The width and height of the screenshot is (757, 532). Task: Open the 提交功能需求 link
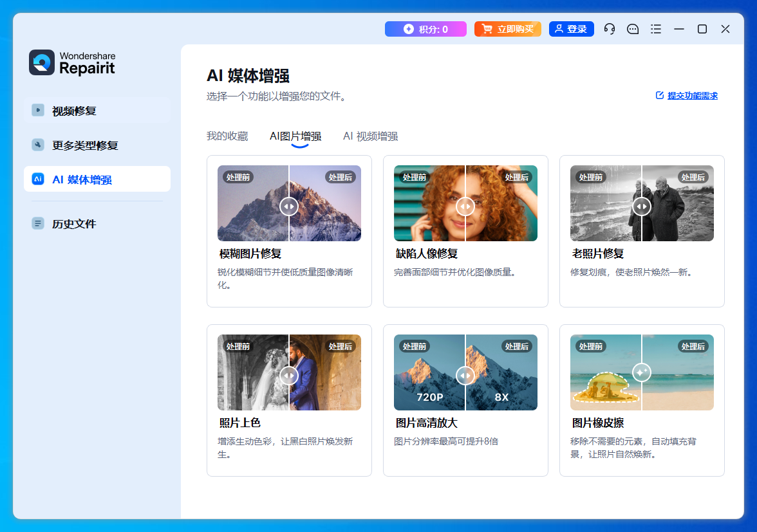click(x=692, y=95)
